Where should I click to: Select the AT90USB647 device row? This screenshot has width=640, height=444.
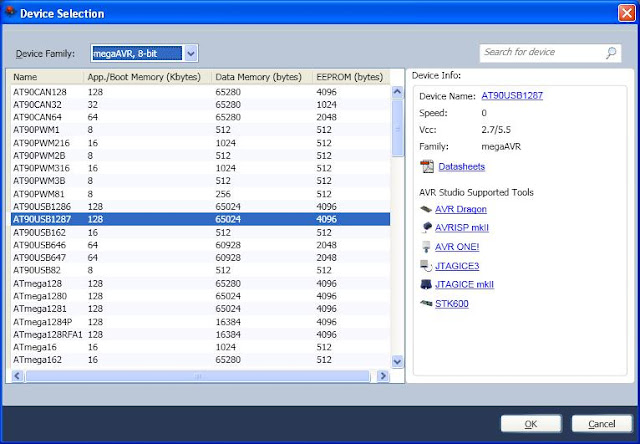pos(200,258)
